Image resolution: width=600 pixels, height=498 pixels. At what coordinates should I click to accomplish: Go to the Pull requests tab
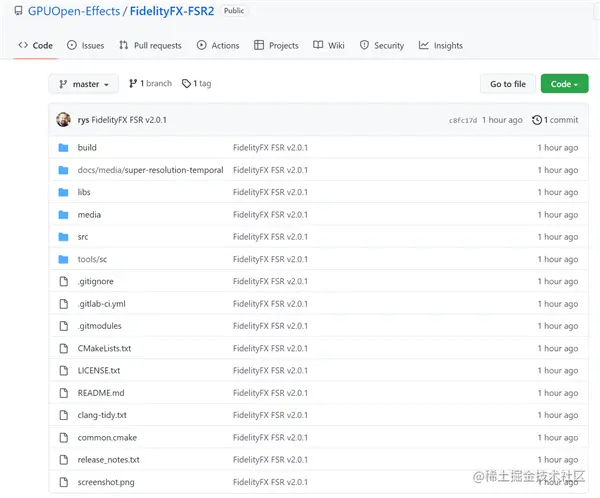150,45
